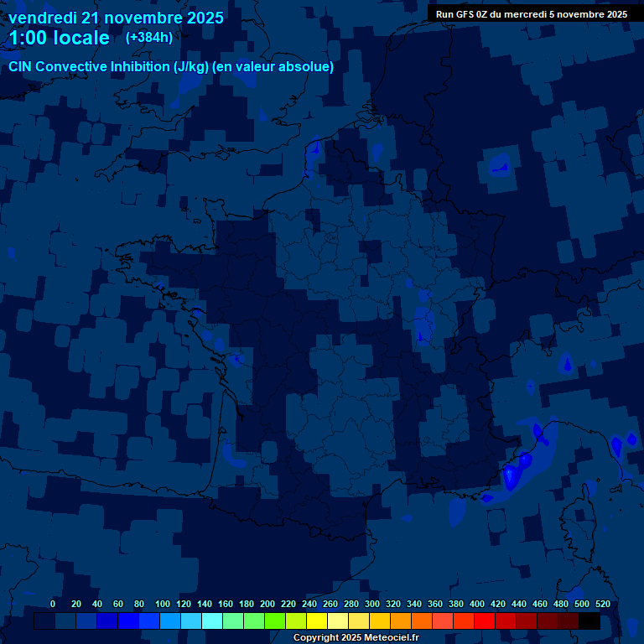Viewport: 644px width, 644px height.
Task: Click the legend number '100'
Action: 163,604
